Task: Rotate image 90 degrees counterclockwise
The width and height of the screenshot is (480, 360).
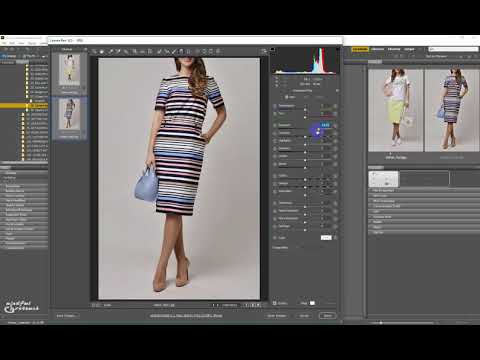Action: (x=204, y=52)
